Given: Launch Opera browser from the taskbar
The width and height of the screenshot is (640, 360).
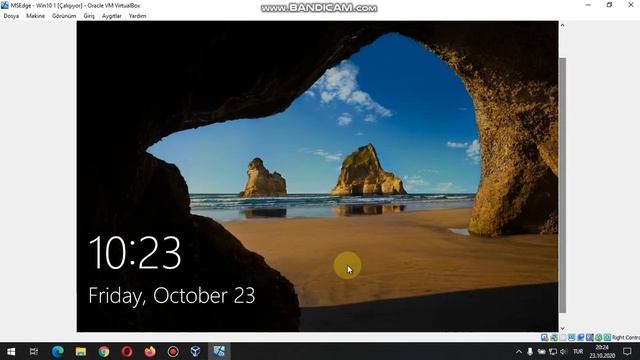Looking at the screenshot, I should pyautogui.click(x=127, y=351).
